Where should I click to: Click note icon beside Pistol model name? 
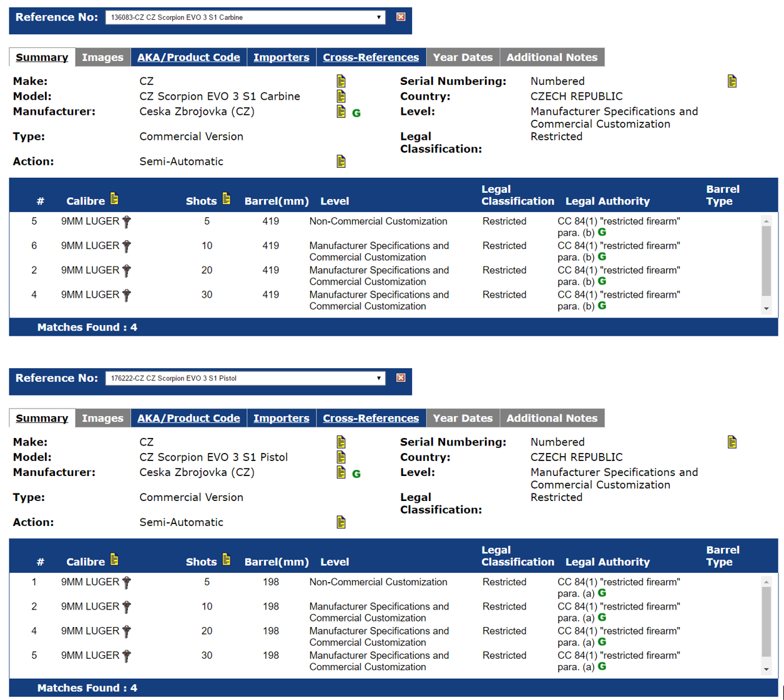[x=341, y=457]
